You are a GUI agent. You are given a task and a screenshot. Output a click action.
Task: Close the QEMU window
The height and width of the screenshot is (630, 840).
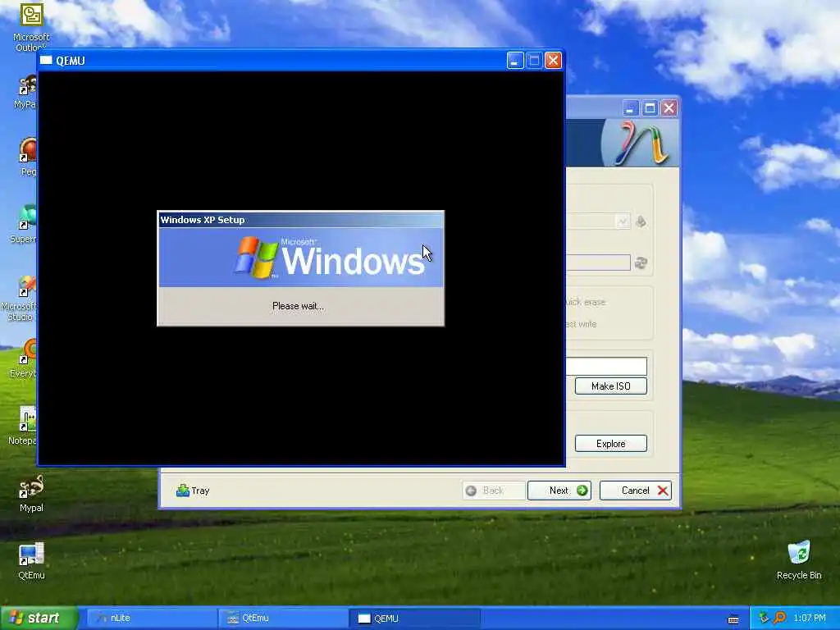(x=553, y=61)
